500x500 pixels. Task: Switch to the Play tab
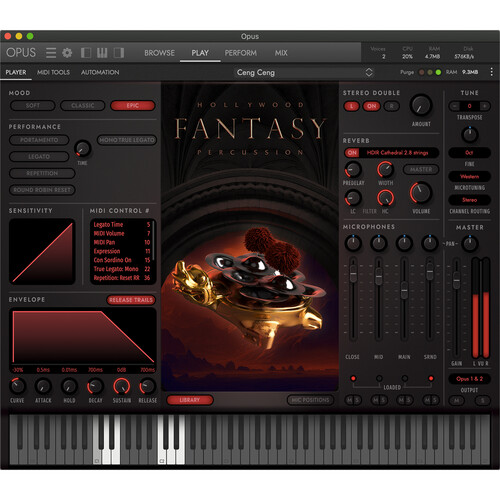(x=200, y=53)
